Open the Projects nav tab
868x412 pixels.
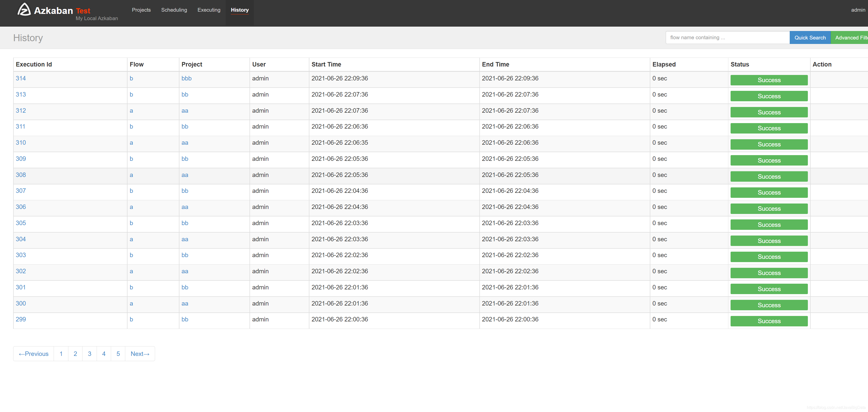(141, 10)
